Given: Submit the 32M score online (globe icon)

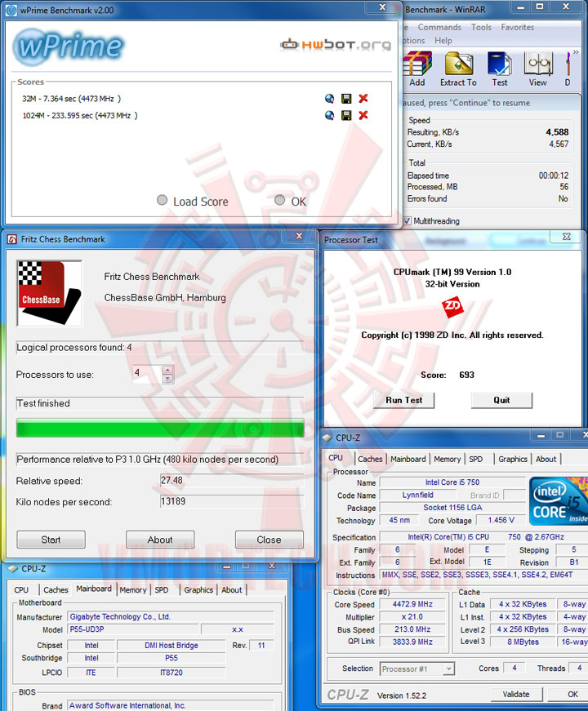Looking at the screenshot, I should 330,99.
